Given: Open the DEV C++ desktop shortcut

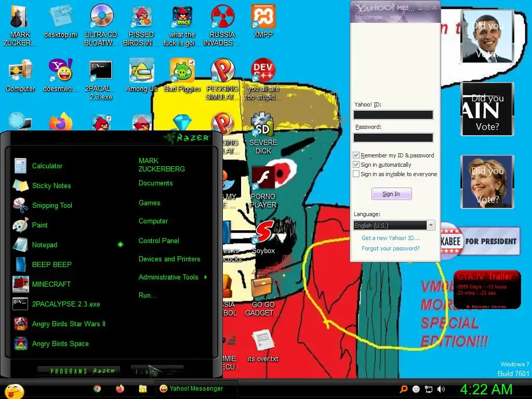Looking at the screenshot, I should 263,79.
